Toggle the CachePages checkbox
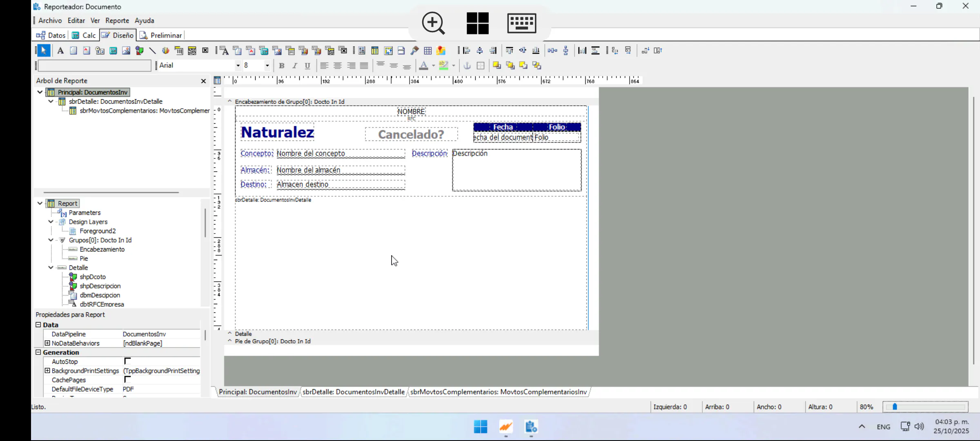Viewport: 980px width, 441px height. click(x=127, y=380)
